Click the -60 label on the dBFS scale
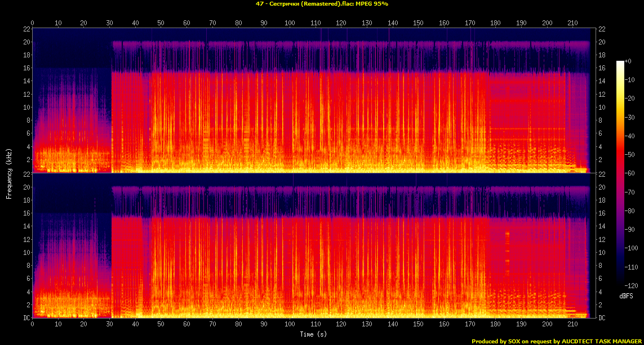The height and width of the screenshot is (345, 644). pos(632,173)
